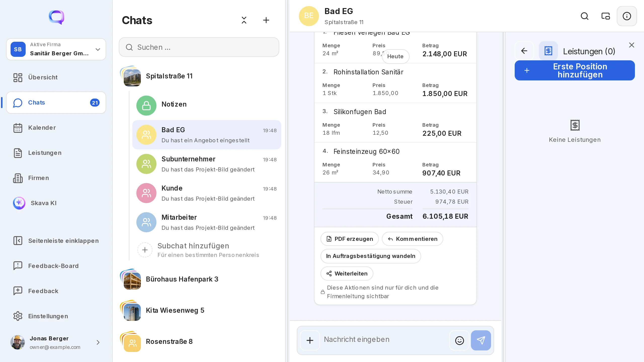This screenshot has height=362, width=644.
Task: Click Kommentieren on the offer
Action: click(x=412, y=239)
